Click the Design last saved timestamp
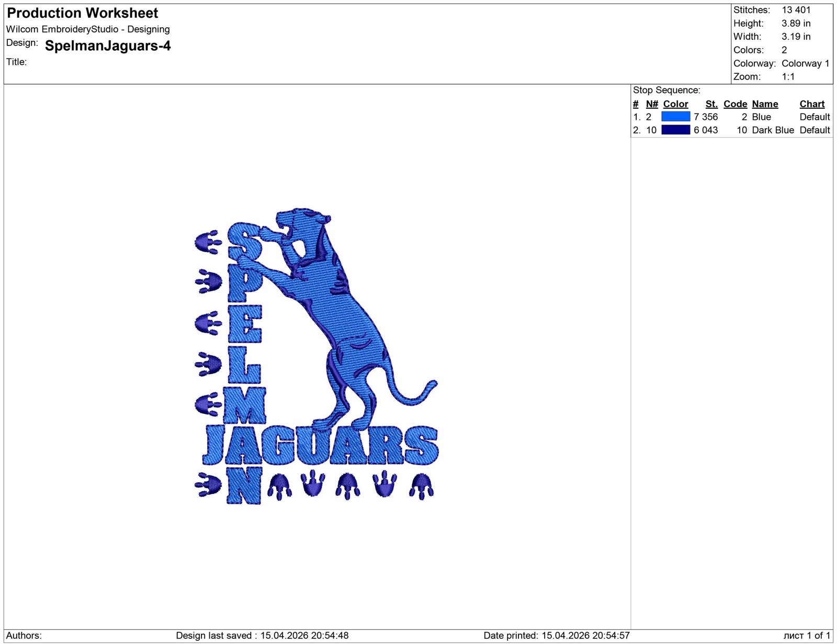 click(x=263, y=636)
